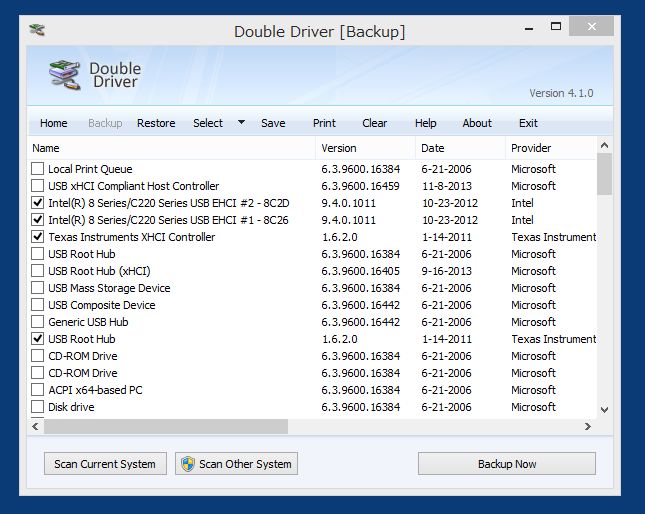Click the shield icon on Scan Other System
Viewport: 645px width, 514px height.
click(x=188, y=464)
